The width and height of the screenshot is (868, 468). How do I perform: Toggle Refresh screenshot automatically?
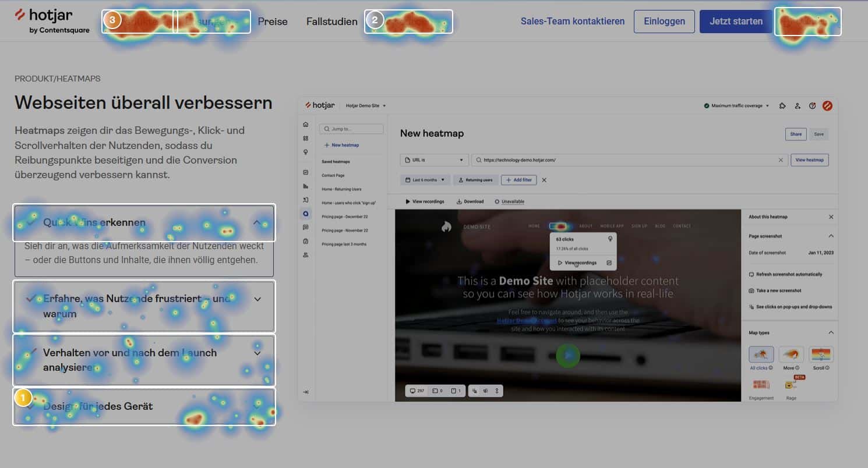tap(785, 274)
